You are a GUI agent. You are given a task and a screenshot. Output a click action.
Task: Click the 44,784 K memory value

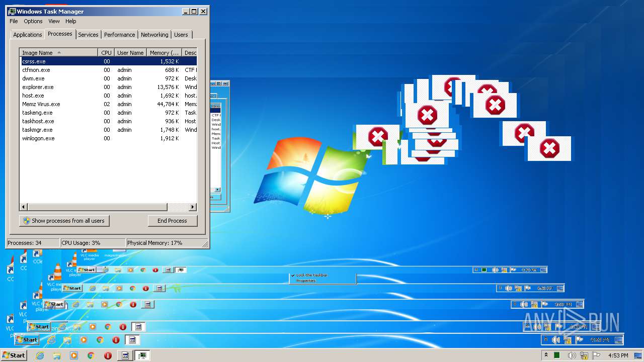click(x=168, y=104)
